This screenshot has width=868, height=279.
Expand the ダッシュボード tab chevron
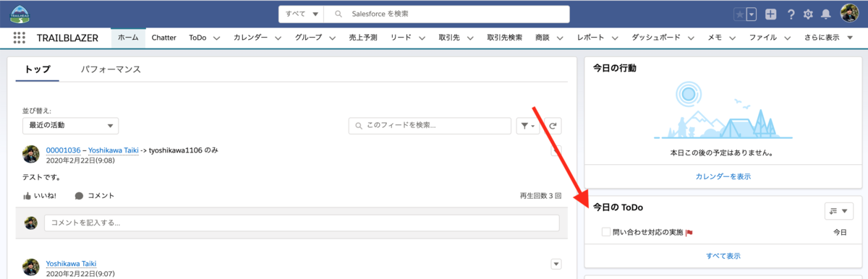point(690,38)
